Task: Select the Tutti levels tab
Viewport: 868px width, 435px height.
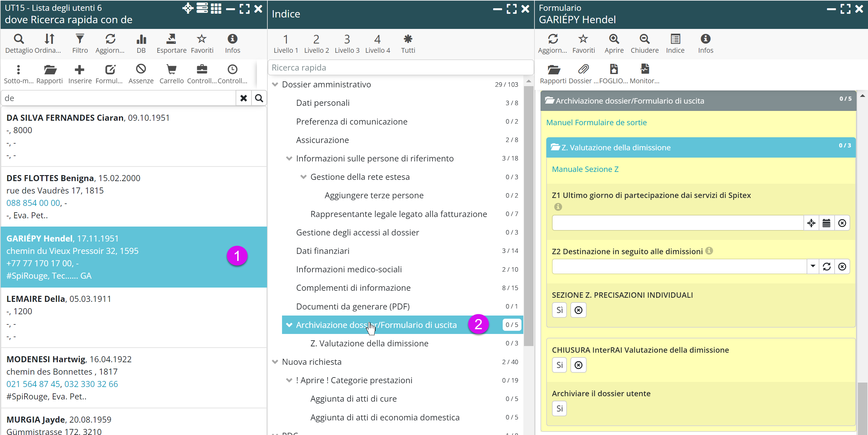Action: (x=408, y=43)
